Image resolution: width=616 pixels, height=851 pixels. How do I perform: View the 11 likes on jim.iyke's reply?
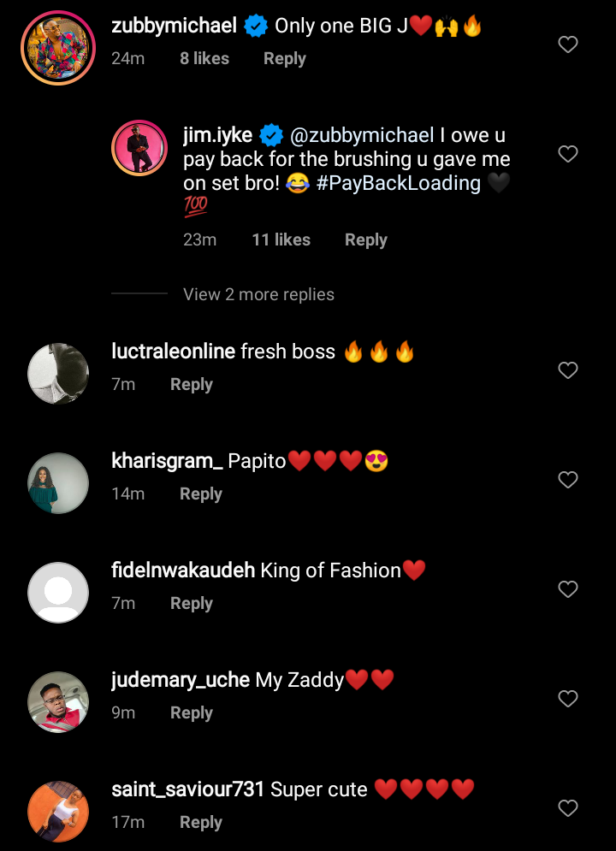(281, 240)
